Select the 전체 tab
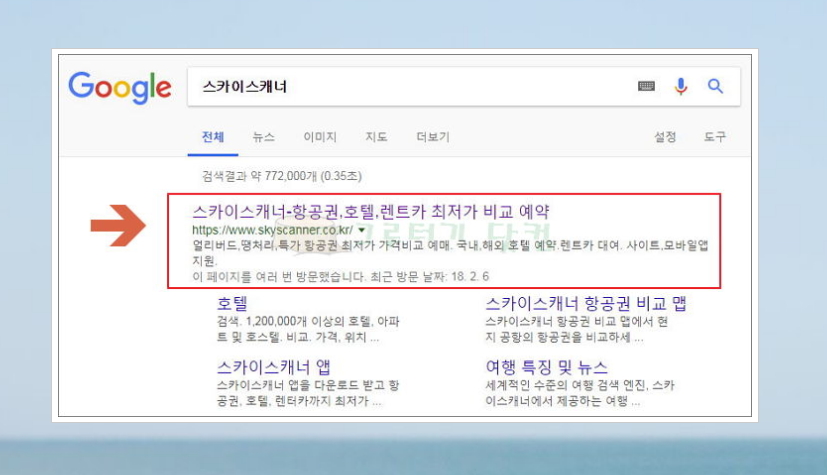The image size is (827, 475). click(213, 137)
